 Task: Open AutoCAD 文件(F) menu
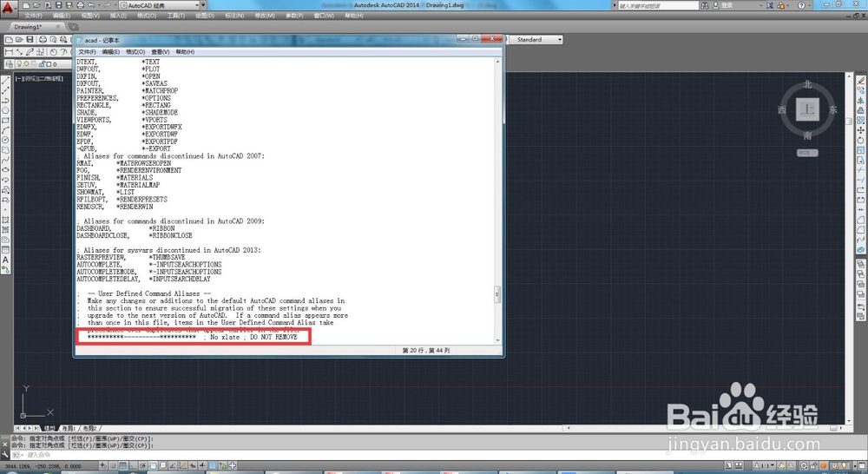point(33,16)
